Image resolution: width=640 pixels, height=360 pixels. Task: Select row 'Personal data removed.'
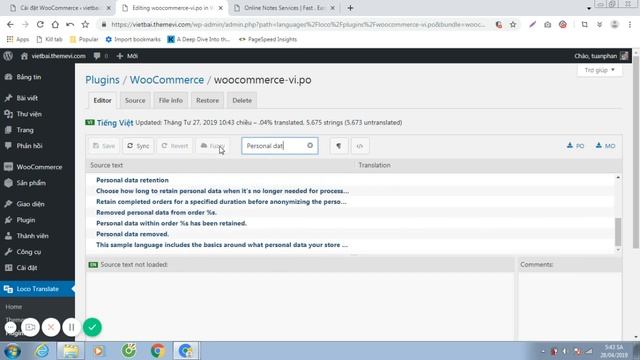tap(350, 234)
